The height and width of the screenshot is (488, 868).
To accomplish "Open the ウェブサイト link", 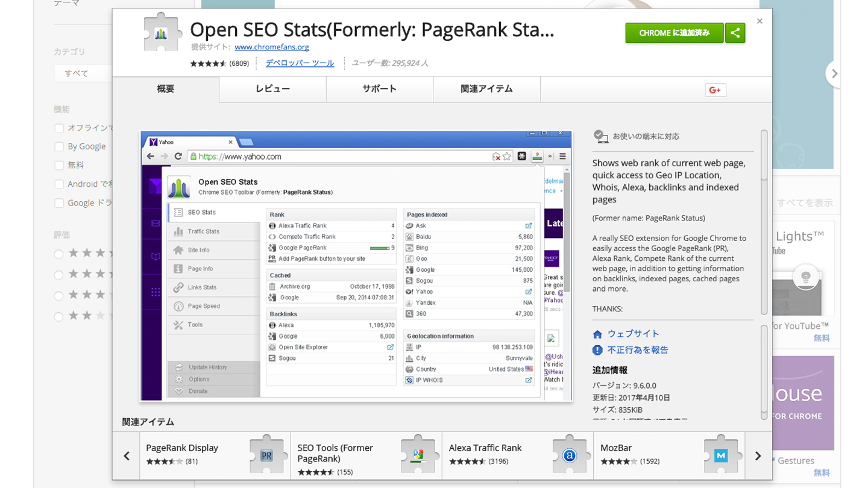I will (633, 334).
